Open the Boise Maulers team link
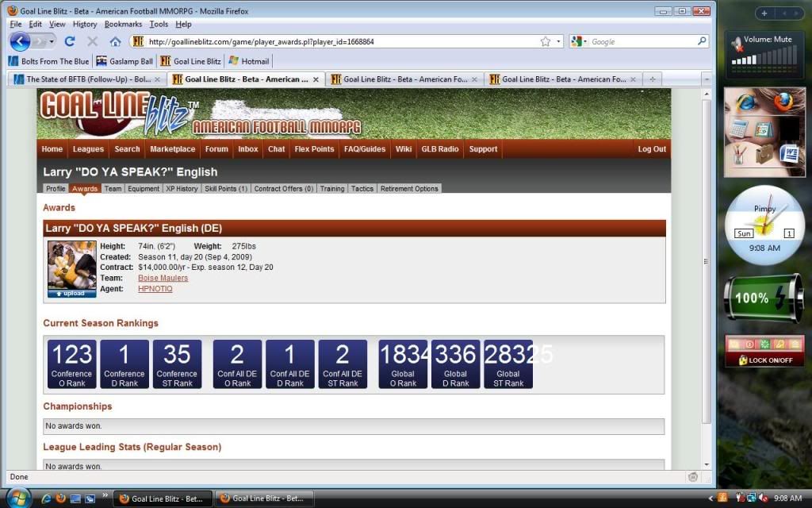 (x=163, y=279)
